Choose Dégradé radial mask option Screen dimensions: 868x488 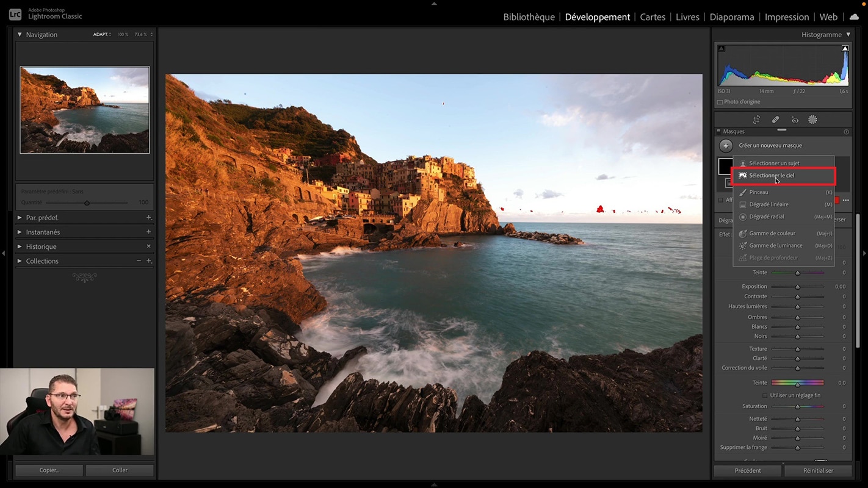point(784,217)
